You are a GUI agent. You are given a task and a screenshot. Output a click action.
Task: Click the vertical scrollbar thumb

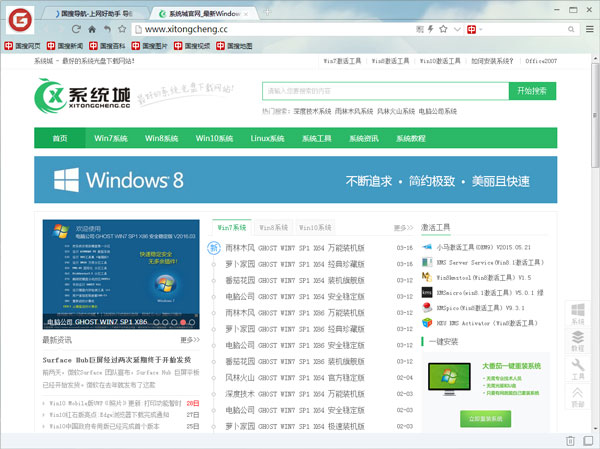(x=595, y=116)
